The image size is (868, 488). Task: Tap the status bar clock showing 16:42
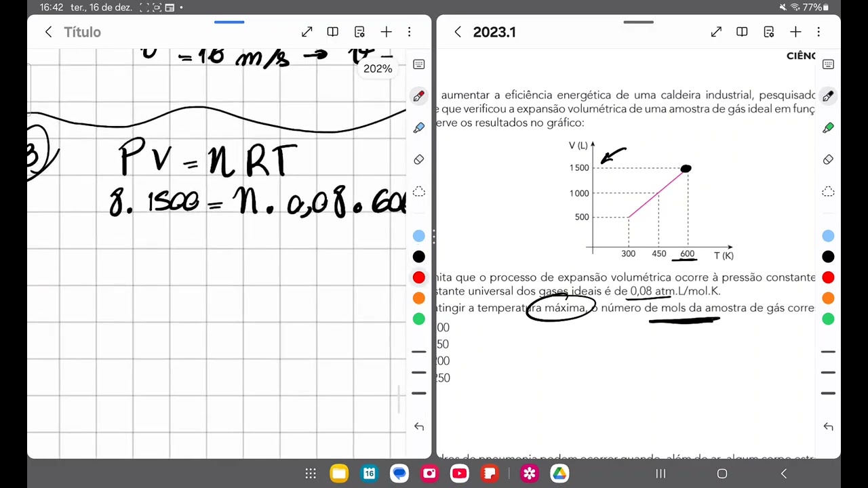point(52,7)
